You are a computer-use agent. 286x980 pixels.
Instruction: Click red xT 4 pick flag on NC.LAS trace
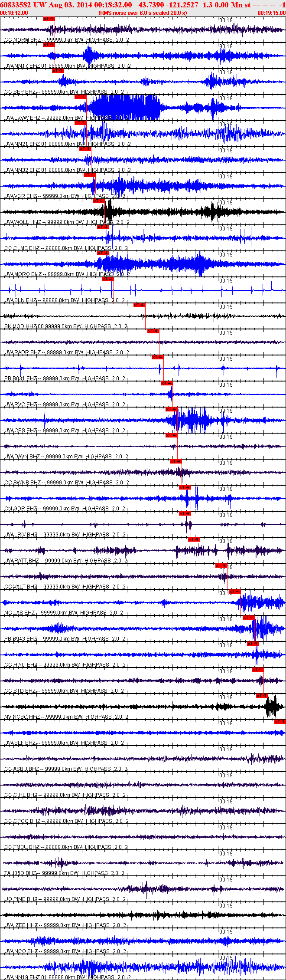(x=234, y=592)
